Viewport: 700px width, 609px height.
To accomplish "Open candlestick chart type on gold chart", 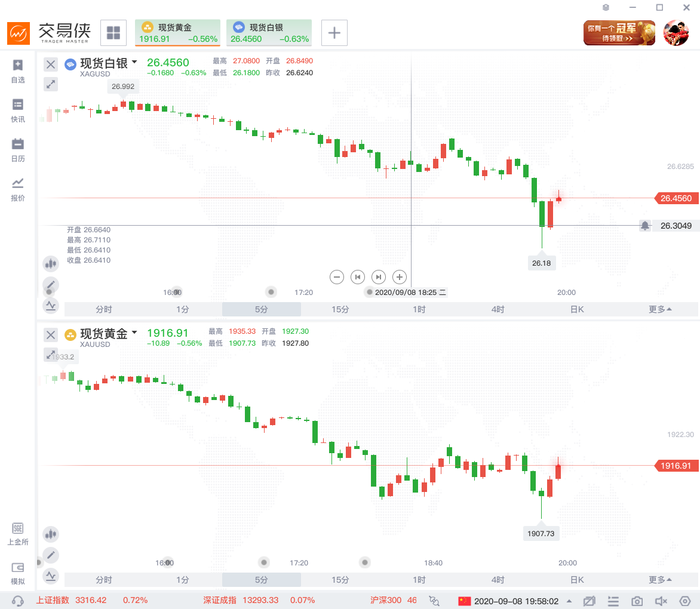I will point(51,534).
